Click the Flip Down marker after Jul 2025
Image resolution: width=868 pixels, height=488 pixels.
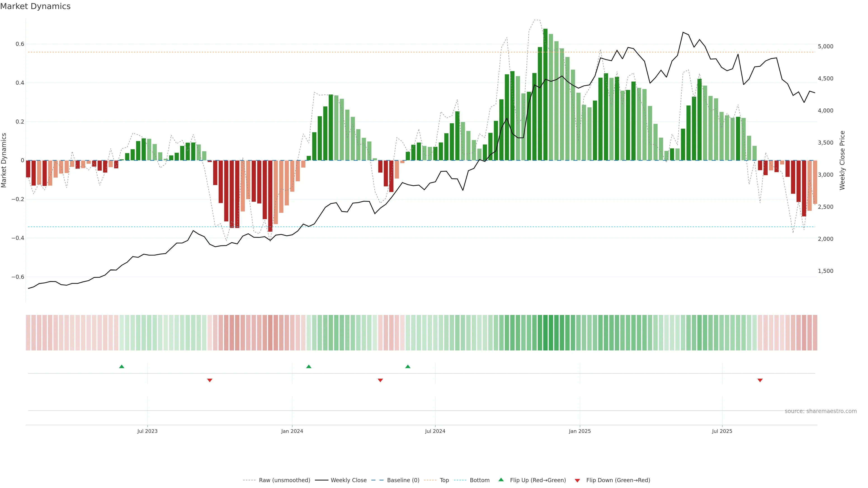(x=760, y=380)
